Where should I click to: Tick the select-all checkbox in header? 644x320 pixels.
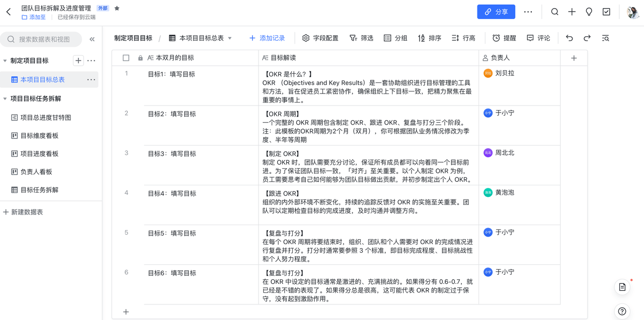tap(126, 58)
